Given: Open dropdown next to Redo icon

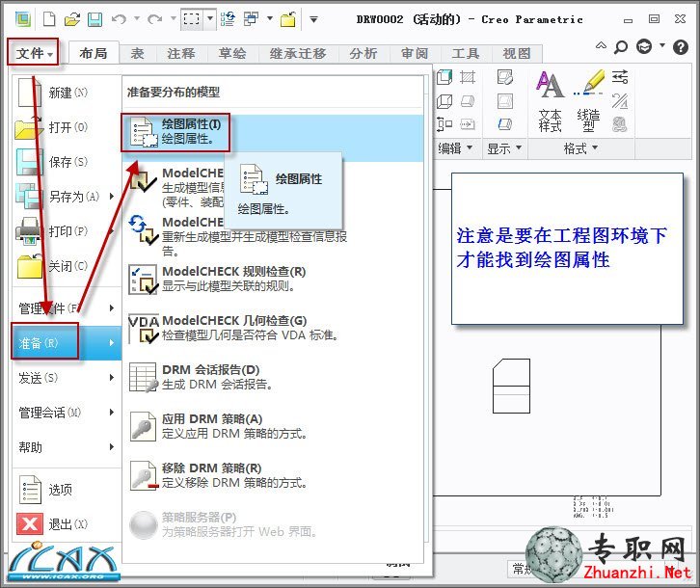Looking at the screenshot, I should point(174,19).
